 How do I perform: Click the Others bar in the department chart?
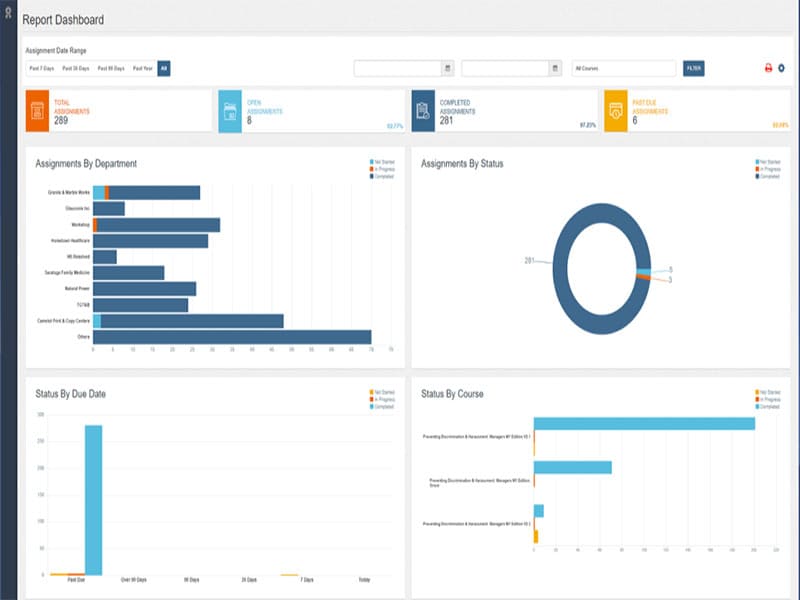click(231, 337)
